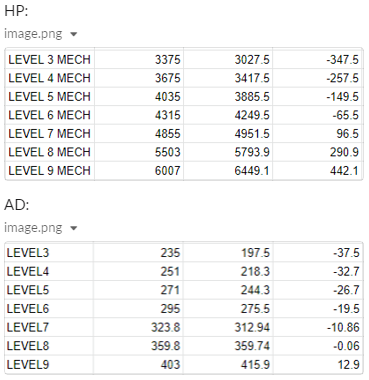Viewport: 369px width, 380px height.
Task: Select the cell showing 6007
Action: click(139, 171)
